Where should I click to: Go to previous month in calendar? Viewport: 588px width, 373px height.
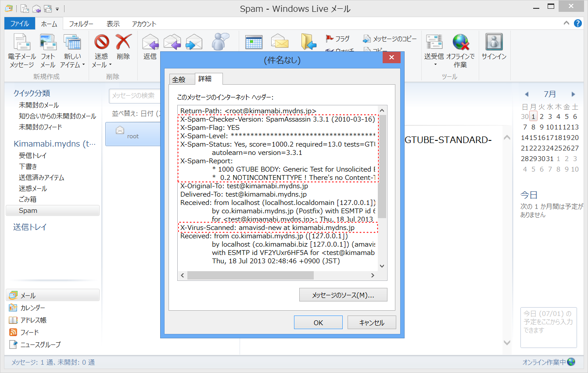(x=527, y=94)
